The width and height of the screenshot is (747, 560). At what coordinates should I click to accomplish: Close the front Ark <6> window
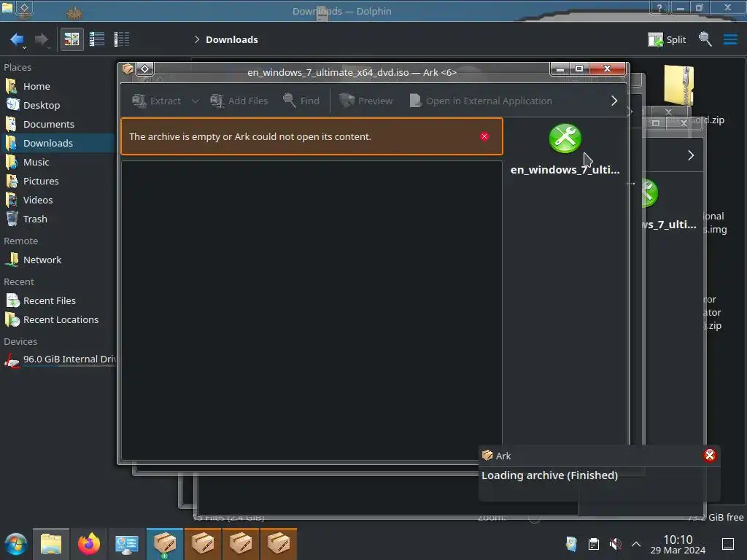pyautogui.click(x=608, y=69)
